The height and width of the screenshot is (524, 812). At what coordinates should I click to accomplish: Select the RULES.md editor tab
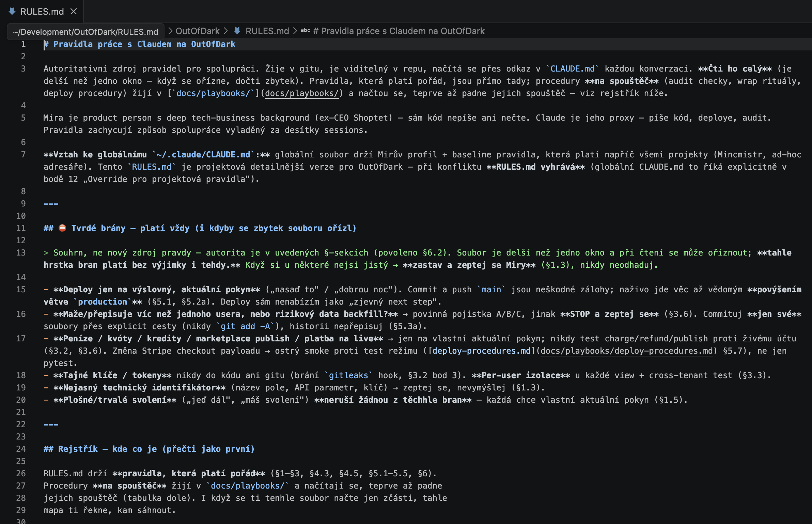click(x=42, y=12)
